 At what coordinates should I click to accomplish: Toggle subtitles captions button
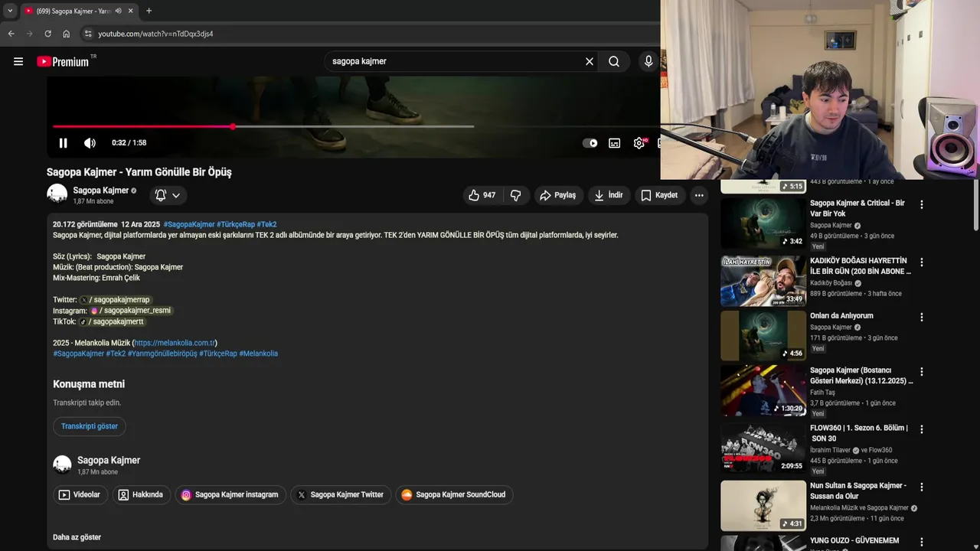614,143
